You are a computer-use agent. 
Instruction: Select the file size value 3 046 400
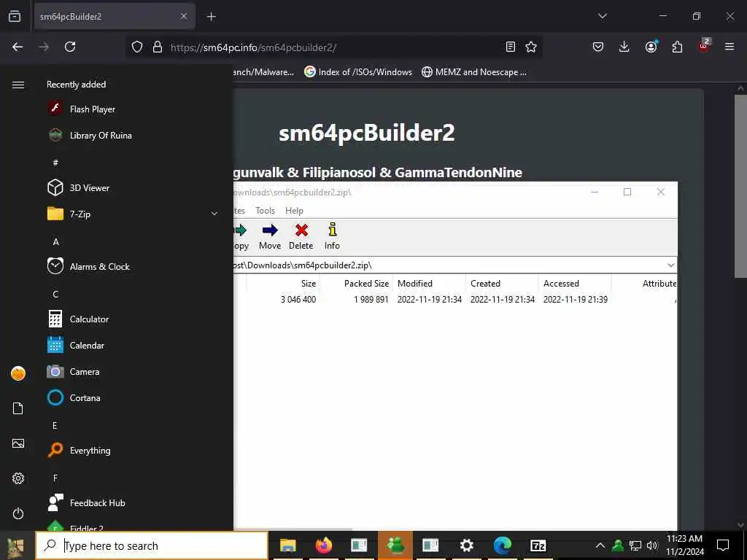(x=298, y=300)
